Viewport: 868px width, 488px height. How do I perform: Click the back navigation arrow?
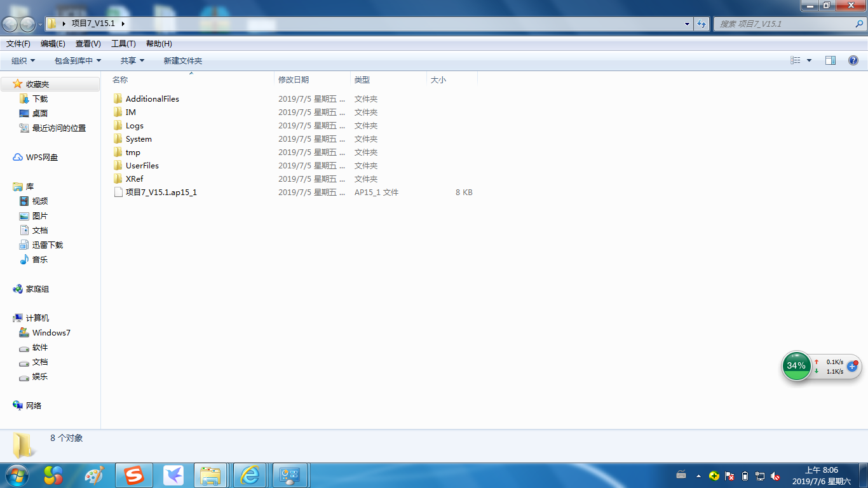tap(10, 24)
